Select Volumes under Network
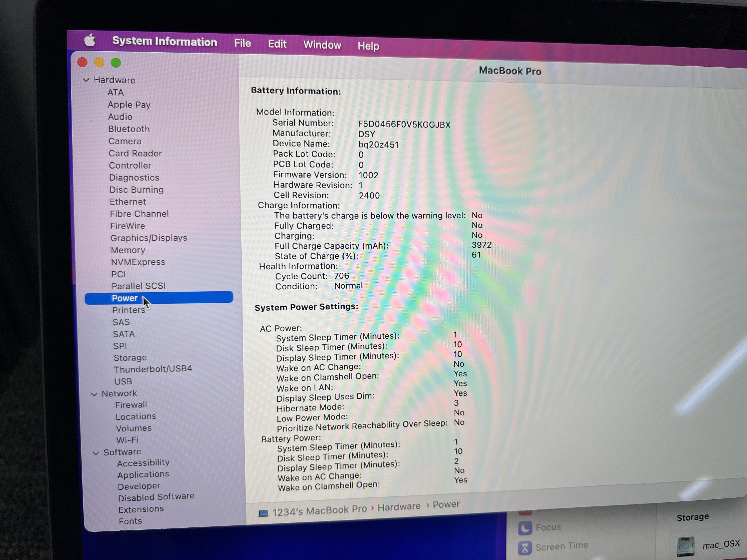The width and height of the screenshot is (747, 560). 134,428
